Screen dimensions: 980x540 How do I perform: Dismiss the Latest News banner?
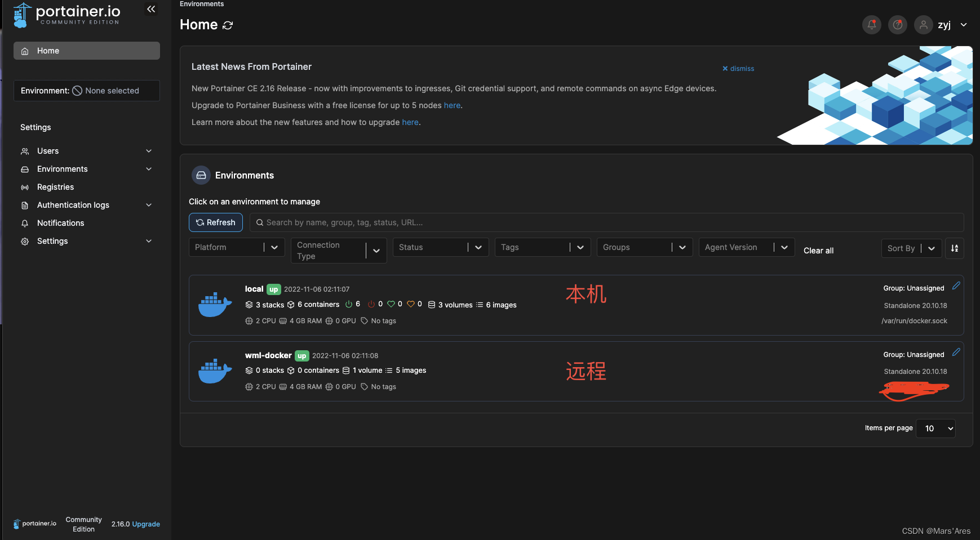pos(738,69)
